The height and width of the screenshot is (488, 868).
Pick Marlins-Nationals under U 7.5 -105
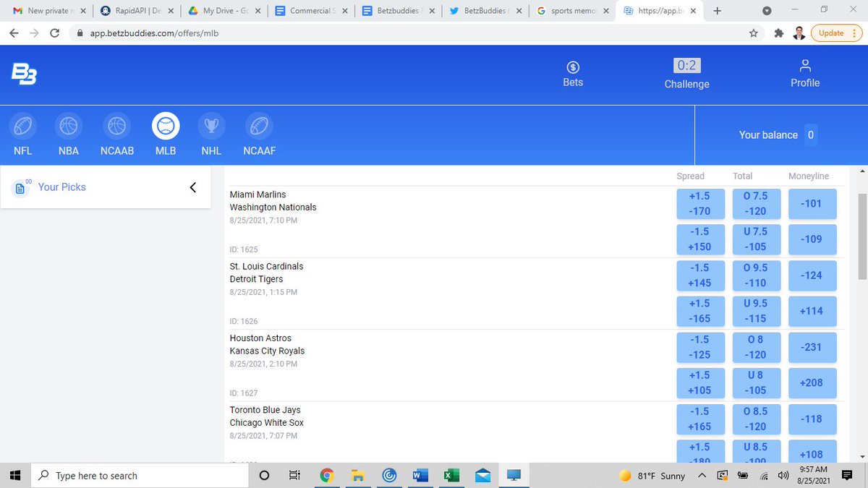755,239
